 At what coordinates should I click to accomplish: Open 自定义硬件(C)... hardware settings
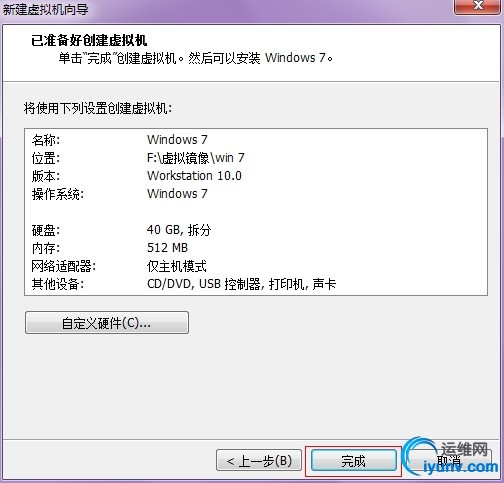click(107, 323)
